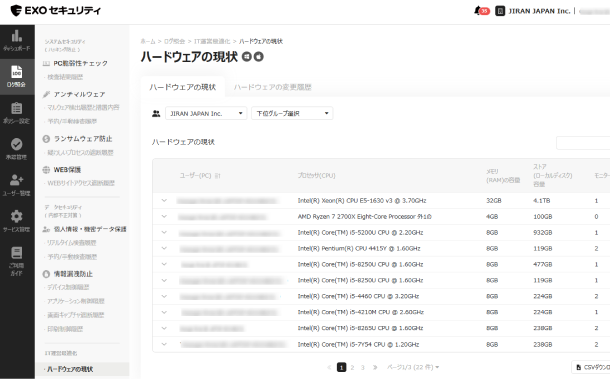The image size is (610, 380).
Task: Click the 32GB memory cell
Action: click(x=494, y=201)
